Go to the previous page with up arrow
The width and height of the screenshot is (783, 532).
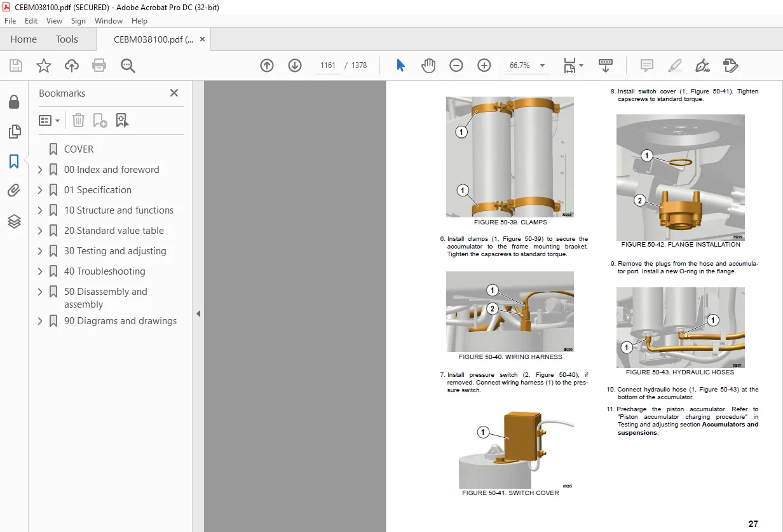click(x=267, y=65)
